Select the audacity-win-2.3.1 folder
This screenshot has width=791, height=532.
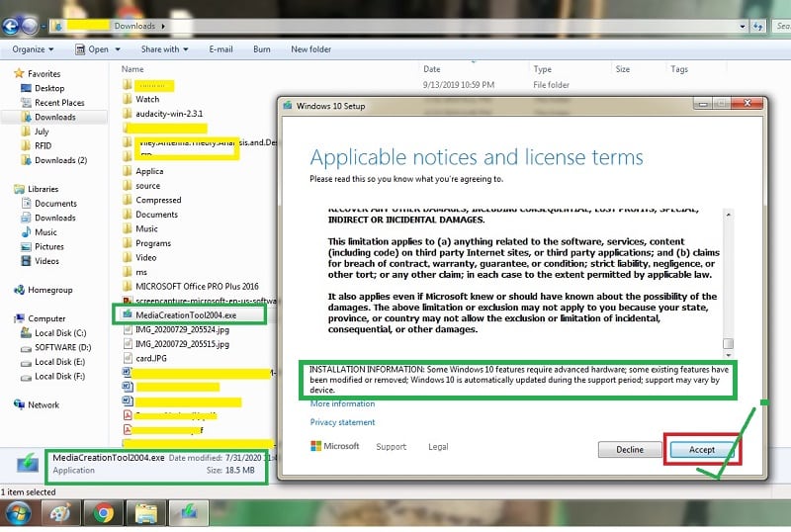point(169,114)
